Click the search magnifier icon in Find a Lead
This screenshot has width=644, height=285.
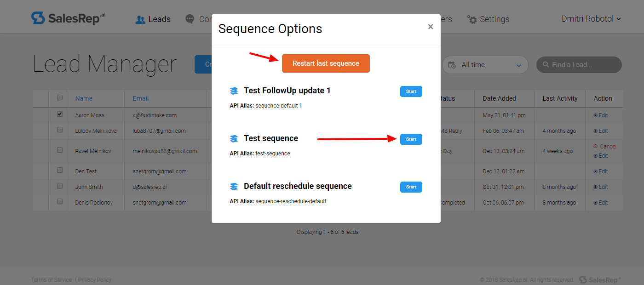tap(546, 65)
